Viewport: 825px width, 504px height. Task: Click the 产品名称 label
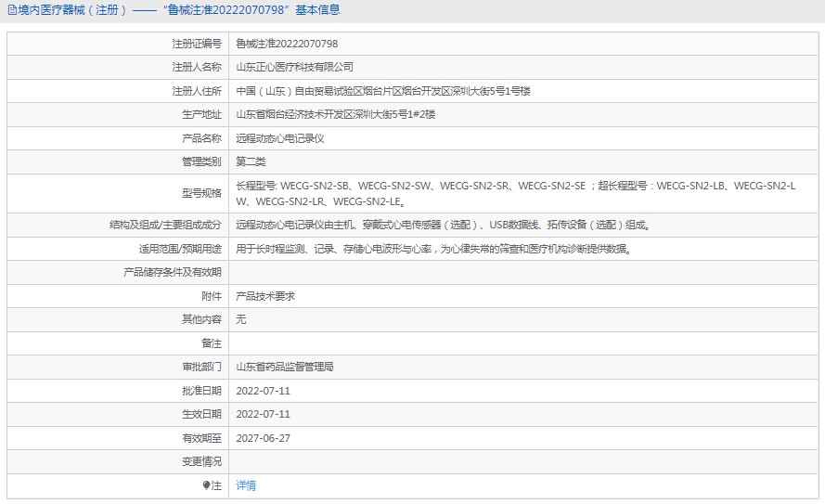[202, 138]
